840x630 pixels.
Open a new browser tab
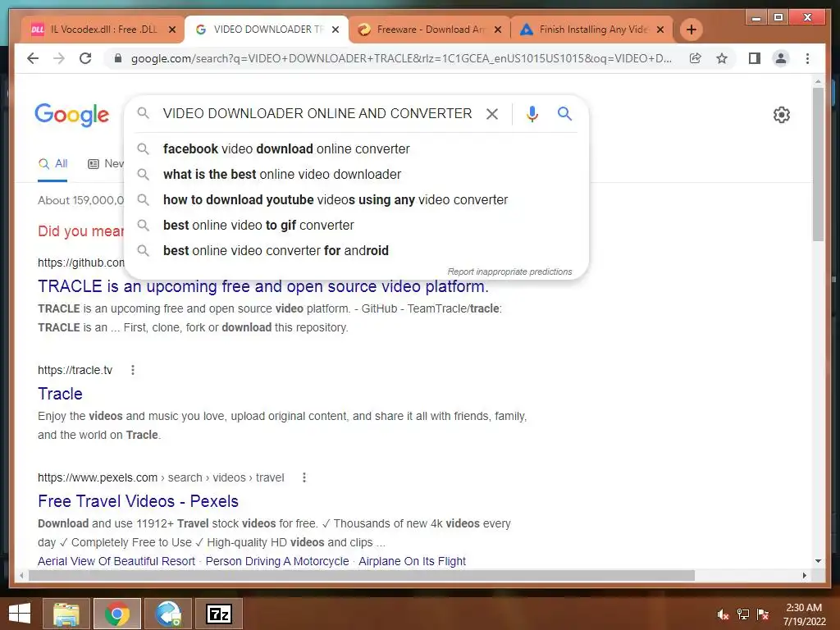[x=691, y=30]
